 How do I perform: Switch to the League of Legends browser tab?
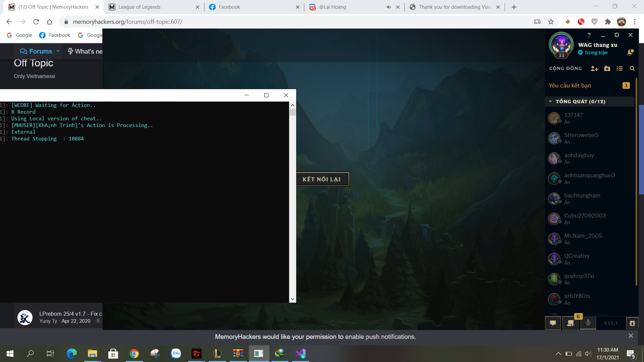(x=154, y=7)
